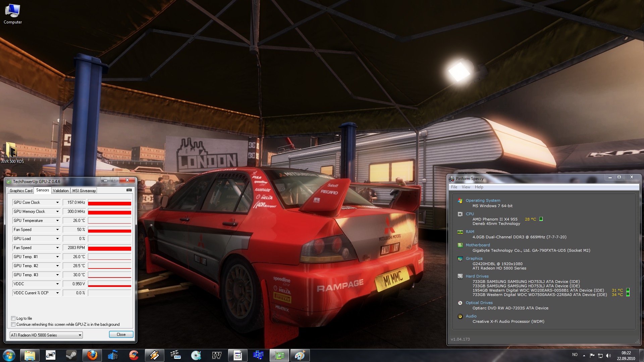Image resolution: width=644 pixels, height=362 pixels.
Task: Click the VDDC red sensor graph
Action: 109,284
